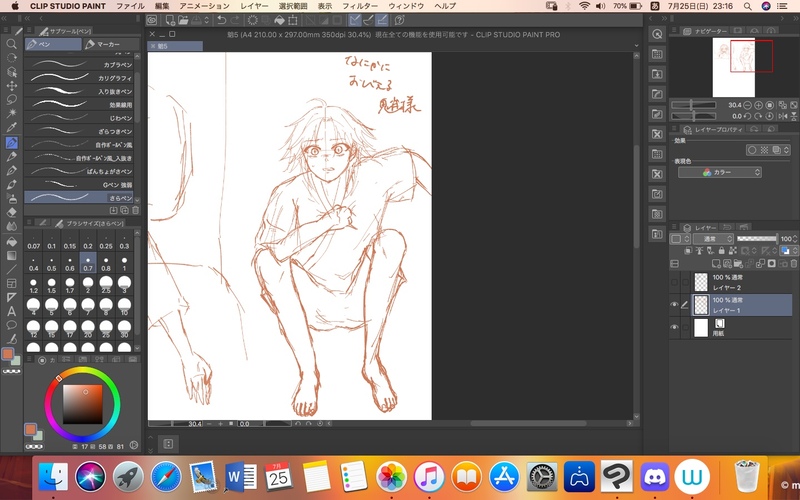Open the フィルター menu
The height and width of the screenshot is (500, 800).
coord(359,6)
